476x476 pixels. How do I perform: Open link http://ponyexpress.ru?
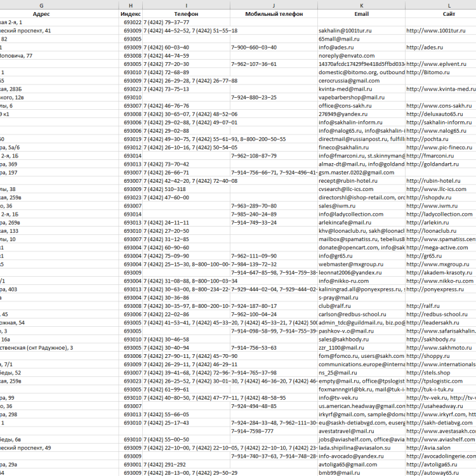[435, 289]
